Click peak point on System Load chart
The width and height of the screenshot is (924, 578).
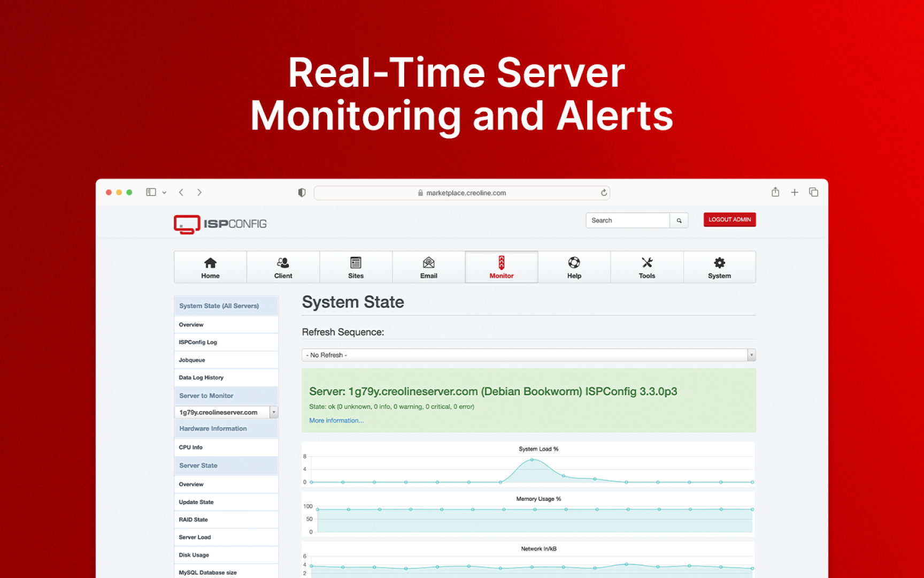tap(532, 460)
